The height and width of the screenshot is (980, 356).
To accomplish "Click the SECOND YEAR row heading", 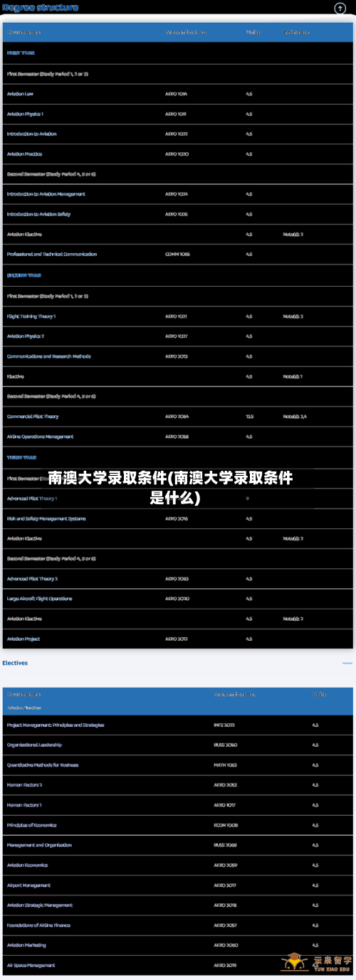I will [x=23, y=275].
